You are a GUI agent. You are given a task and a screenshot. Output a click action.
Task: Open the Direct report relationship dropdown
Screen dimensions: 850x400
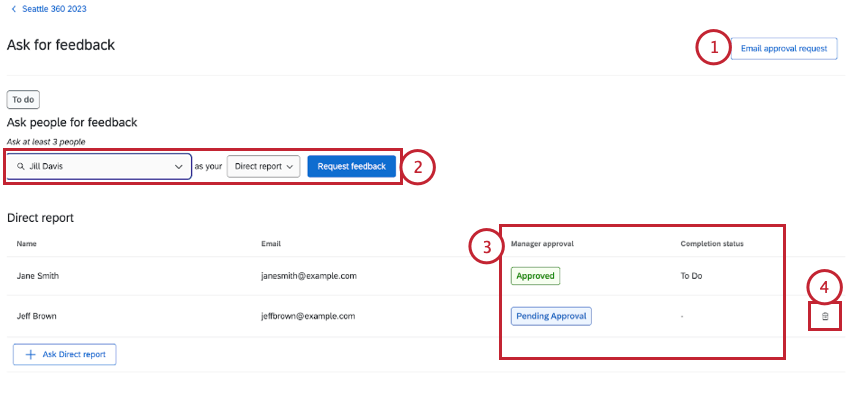[264, 166]
